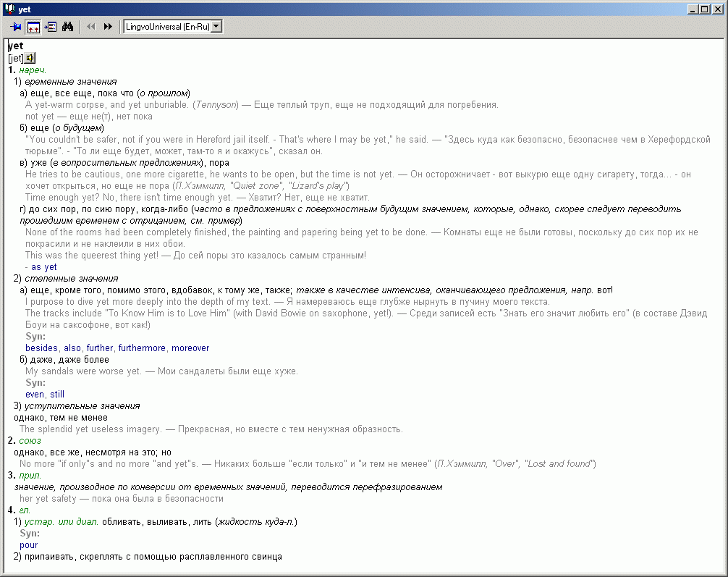Open the LingvoUniversal dictionary dropdown

(216, 27)
